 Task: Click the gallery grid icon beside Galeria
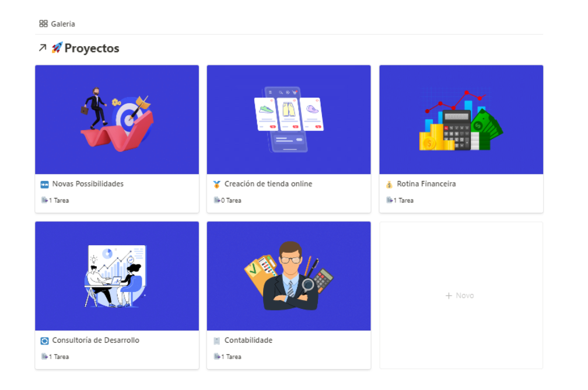(43, 24)
